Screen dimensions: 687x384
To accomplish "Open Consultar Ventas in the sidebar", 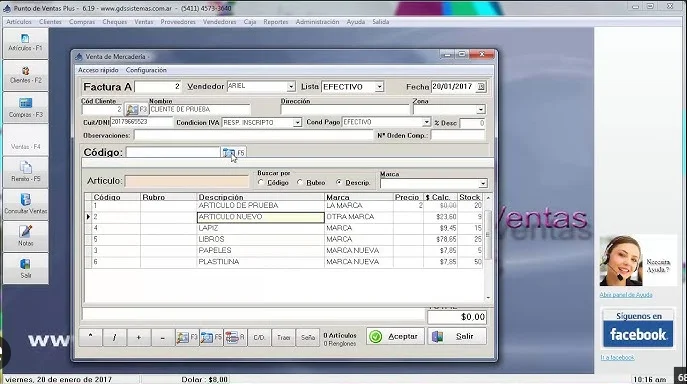I will coord(25,204).
